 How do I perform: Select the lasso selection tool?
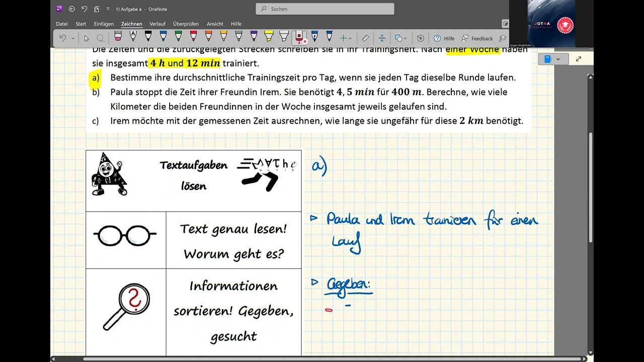pyautogui.click(x=100, y=38)
